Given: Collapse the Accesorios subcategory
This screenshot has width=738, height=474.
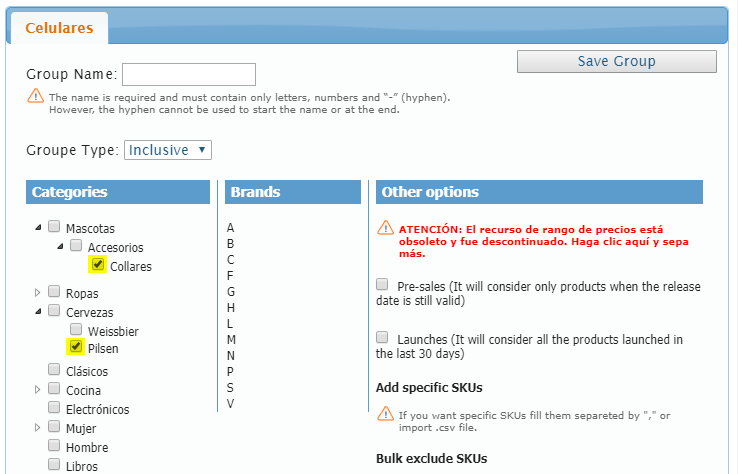Looking at the screenshot, I should point(61,246).
